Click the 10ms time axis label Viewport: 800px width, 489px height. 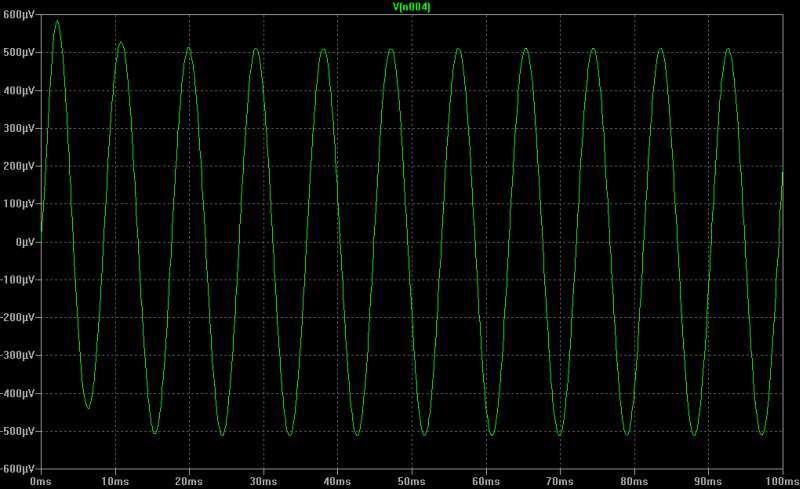(115, 481)
